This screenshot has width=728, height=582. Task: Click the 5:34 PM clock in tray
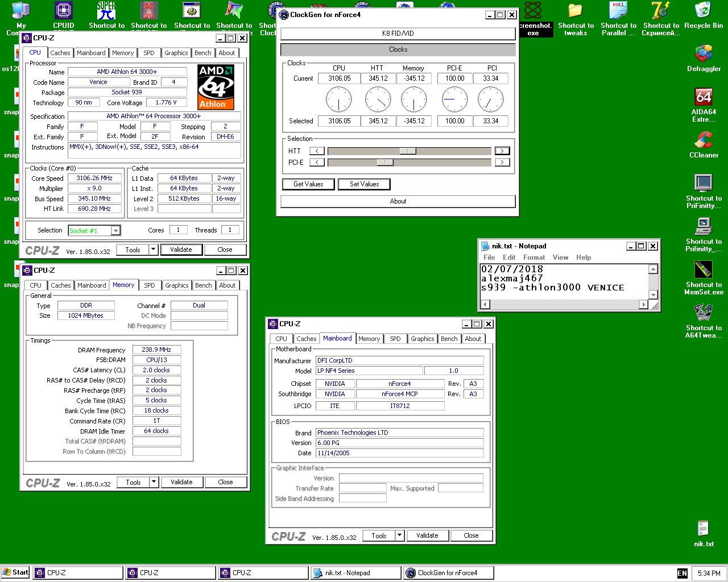click(x=709, y=573)
